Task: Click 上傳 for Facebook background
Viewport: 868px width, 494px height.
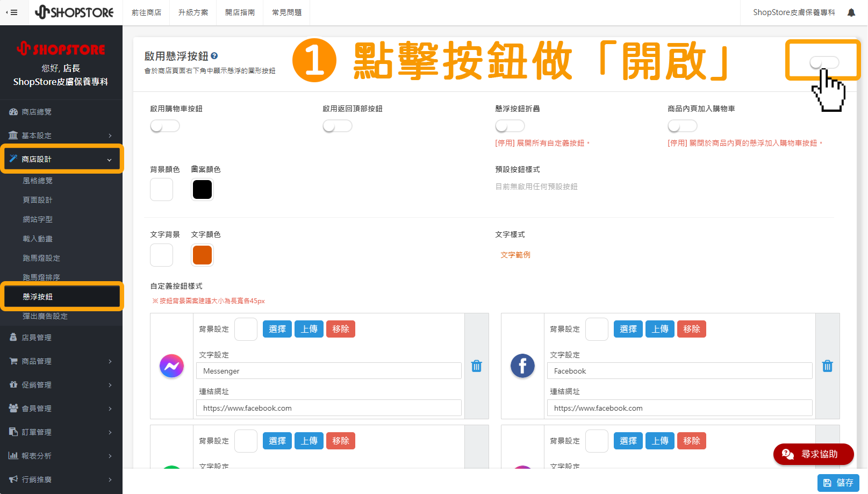Action: pyautogui.click(x=660, y=329)
